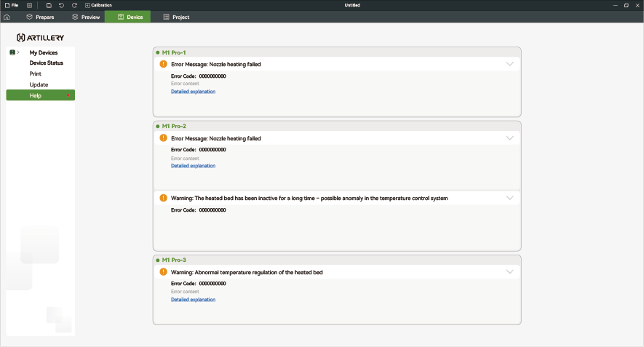Open the Print sidebar item
Viewport: 644px width, 347px height.
(x=36, y=74)
